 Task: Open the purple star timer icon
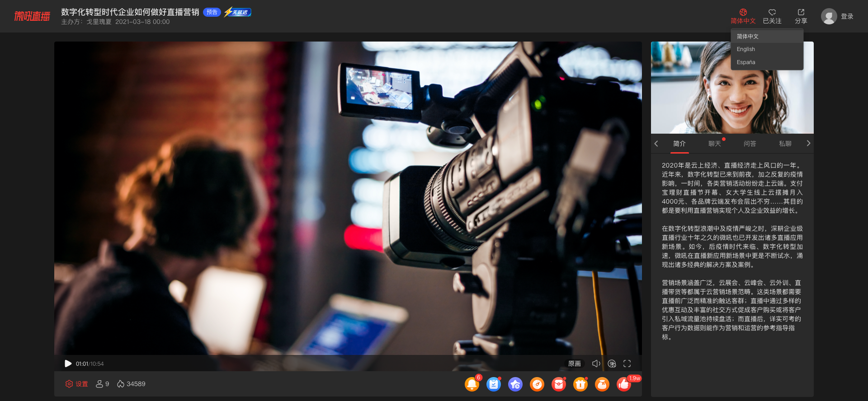click(x=515, y=384)
